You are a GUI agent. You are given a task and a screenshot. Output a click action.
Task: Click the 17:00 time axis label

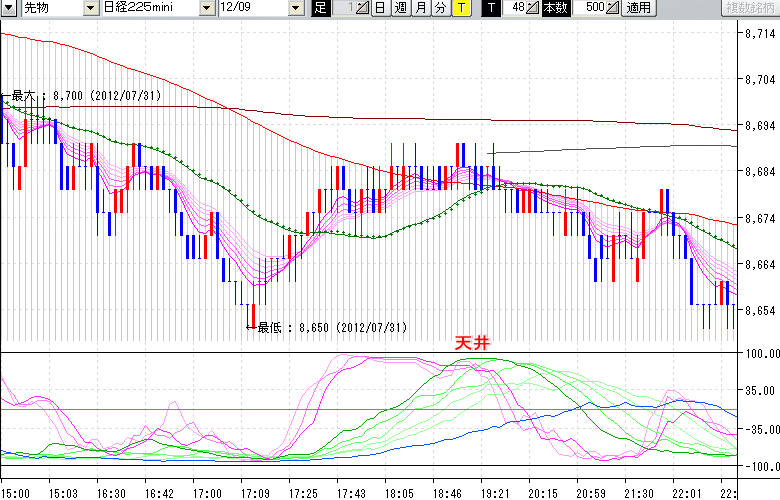click(x=207, y=494)
